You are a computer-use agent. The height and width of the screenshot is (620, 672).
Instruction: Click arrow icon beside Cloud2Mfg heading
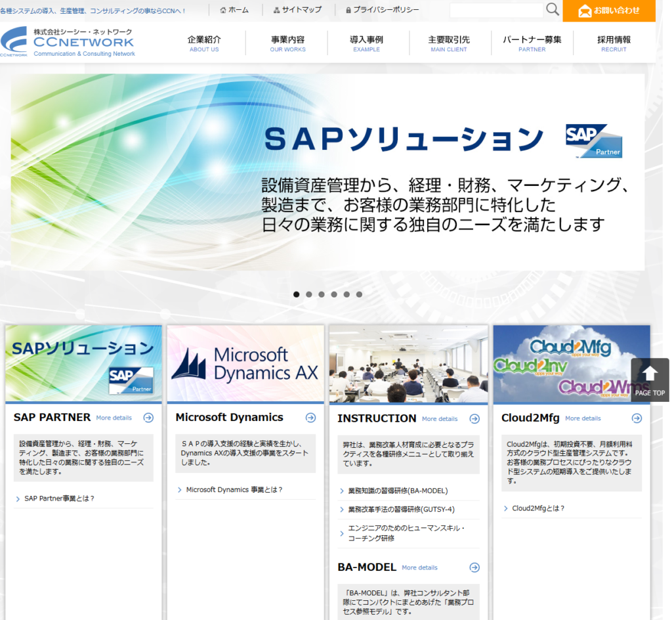click(637, 418)
